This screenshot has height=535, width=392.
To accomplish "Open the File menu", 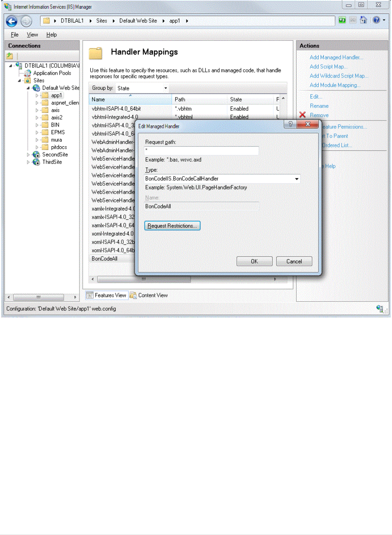I will click(15, 35).
